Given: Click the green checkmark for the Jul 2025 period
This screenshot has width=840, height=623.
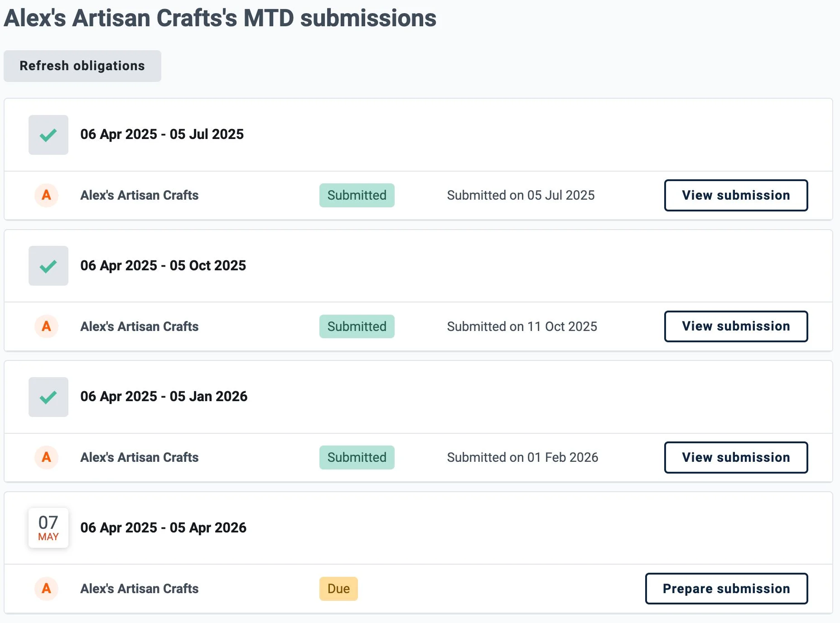Looking at the screenshot, I should (x=48, y=135).
